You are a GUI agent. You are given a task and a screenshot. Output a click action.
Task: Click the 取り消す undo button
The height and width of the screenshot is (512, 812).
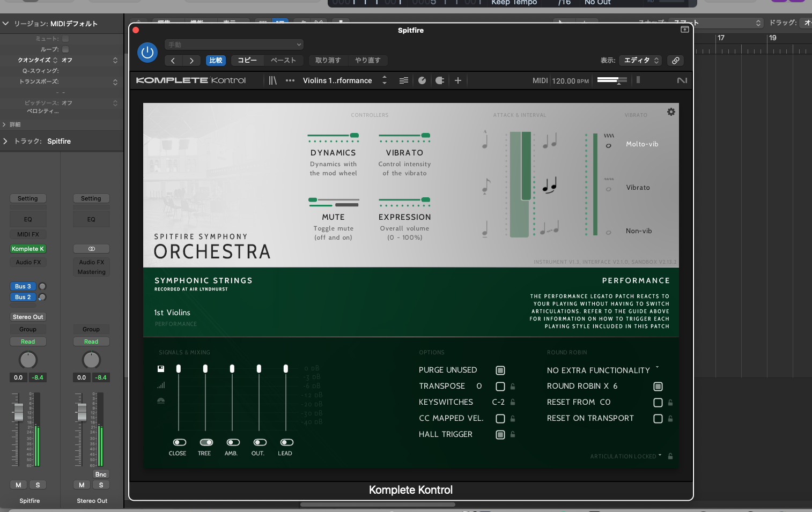pos(328,61)
